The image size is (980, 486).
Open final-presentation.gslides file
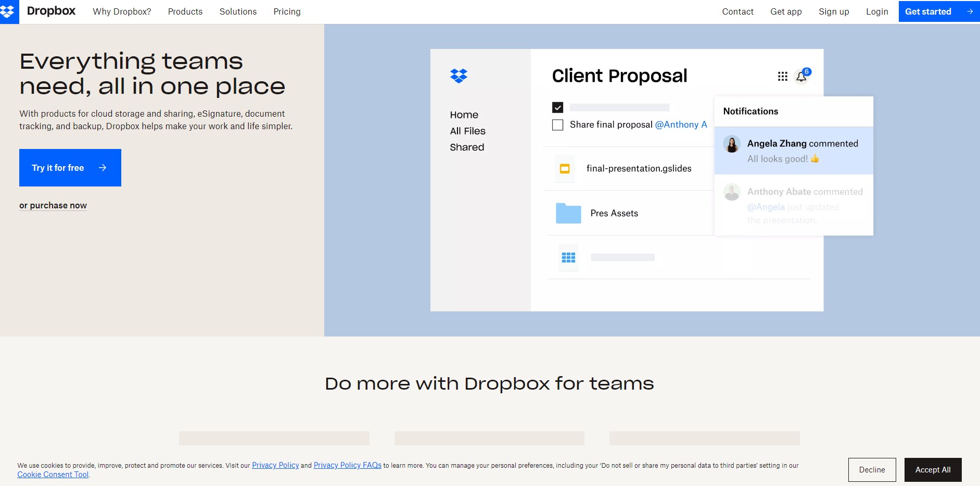[x=639, y=168]
